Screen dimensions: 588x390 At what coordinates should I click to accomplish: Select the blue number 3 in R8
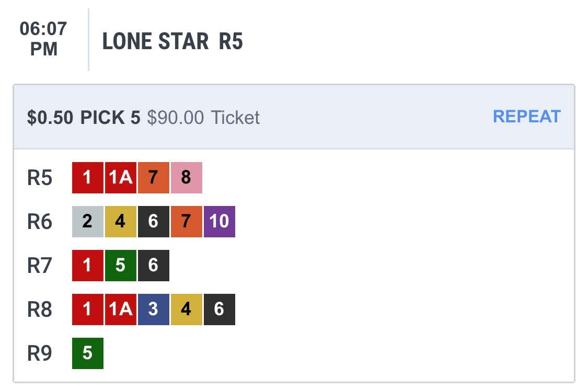click(x=154, y=309)
